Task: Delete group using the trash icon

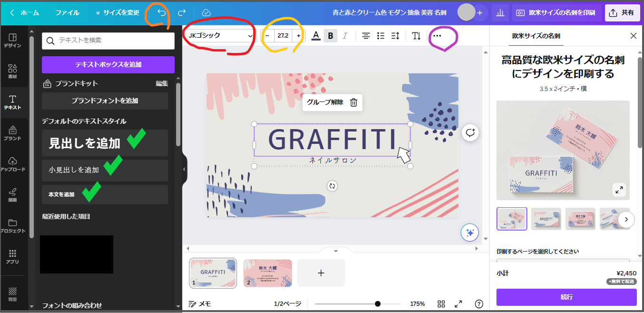Action: (x=354, y=102)
